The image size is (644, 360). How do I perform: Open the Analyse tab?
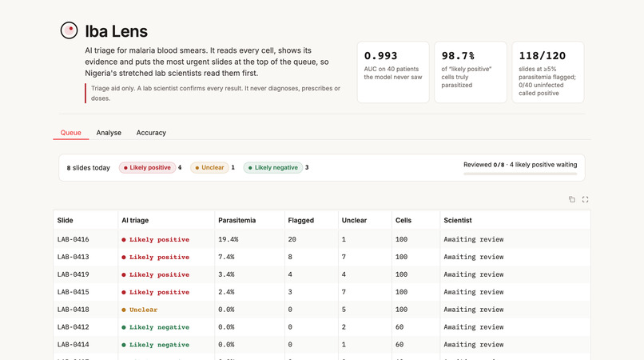click(x=109, y=133)
